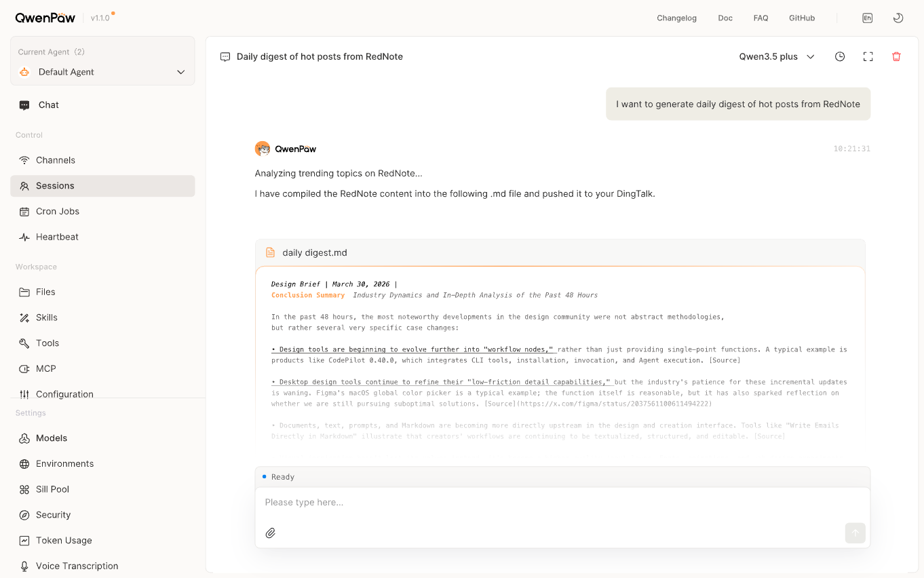Open the Chat icon in sidebar
The width and height of the screenshot is (924, 578).
point(24,105)
